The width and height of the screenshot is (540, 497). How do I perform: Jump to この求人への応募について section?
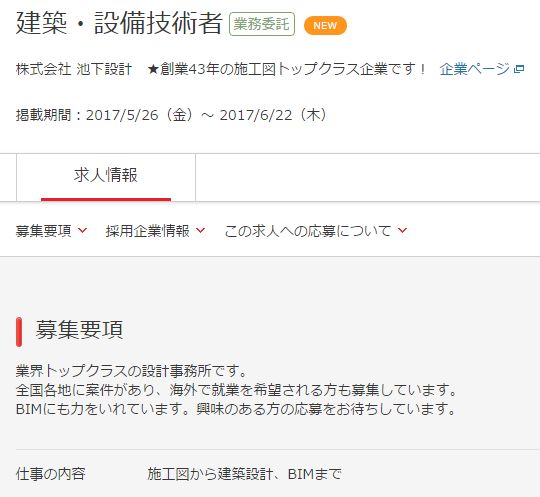pos(308,231)
